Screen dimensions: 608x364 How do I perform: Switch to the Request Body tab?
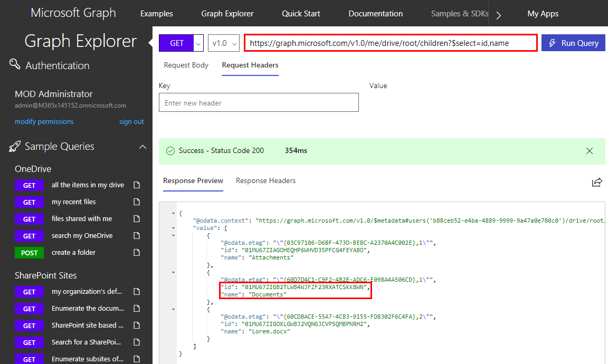186,65
